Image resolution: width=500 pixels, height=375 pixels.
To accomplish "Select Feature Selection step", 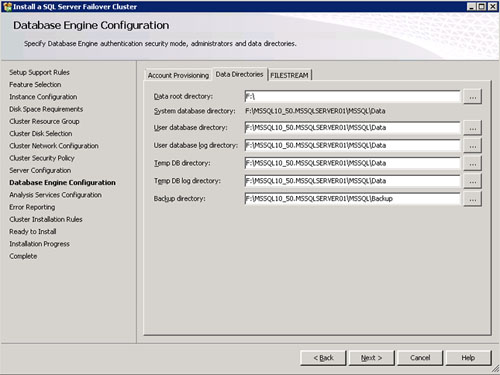I will (35, 85).
